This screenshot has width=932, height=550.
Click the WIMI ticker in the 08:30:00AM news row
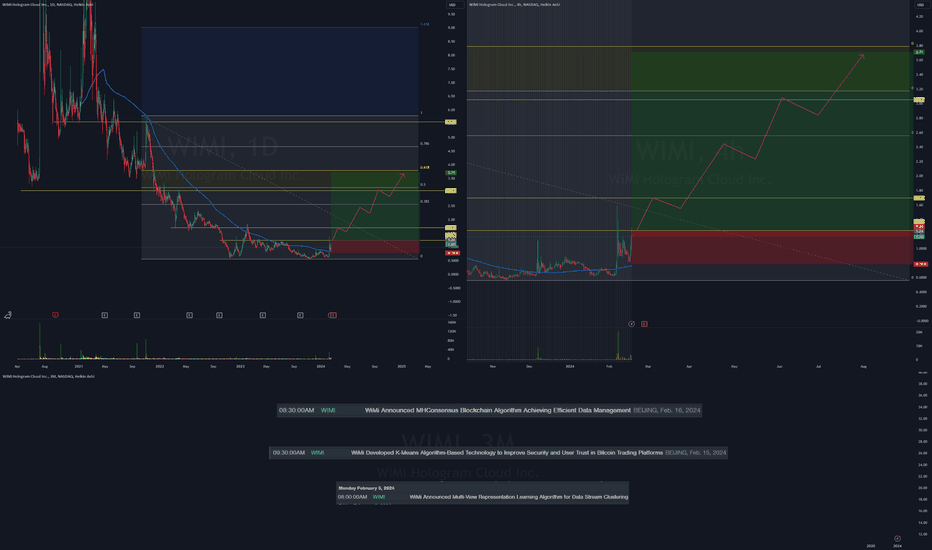(x=328, y=410)
